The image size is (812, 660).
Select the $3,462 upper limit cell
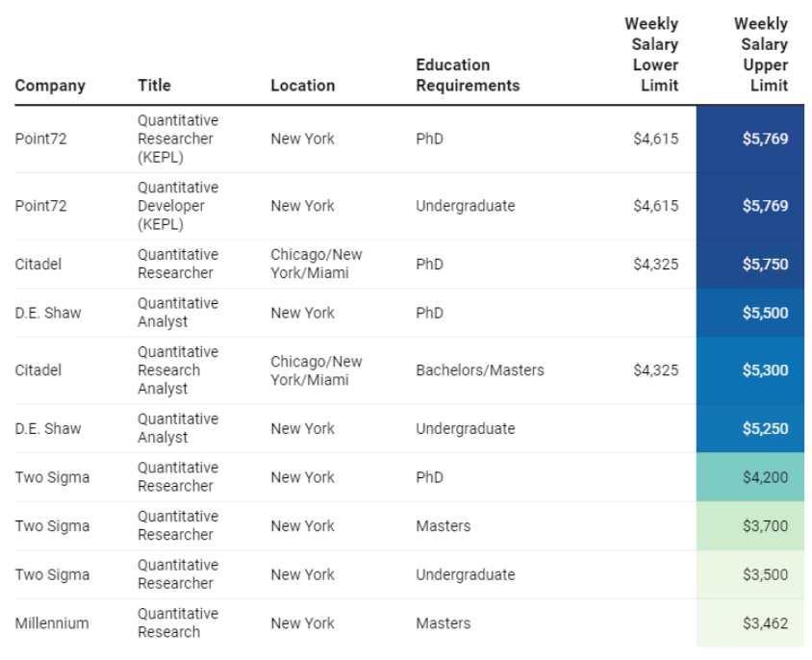pos(750,623)
